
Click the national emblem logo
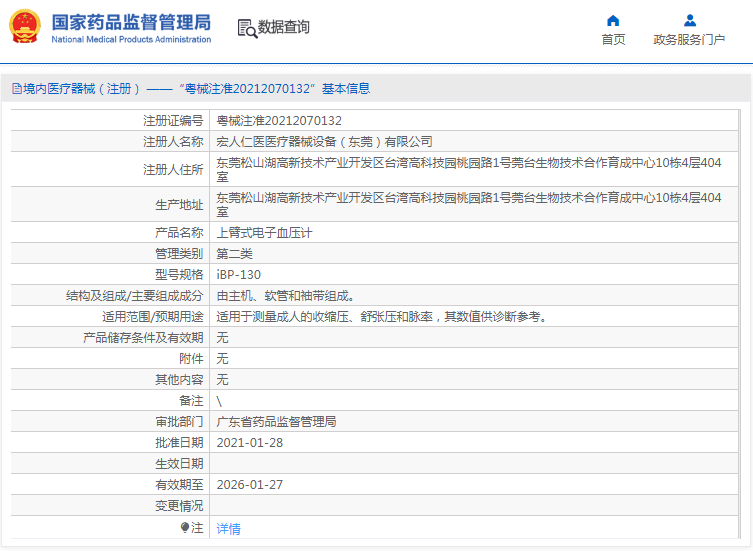point(25,26)
